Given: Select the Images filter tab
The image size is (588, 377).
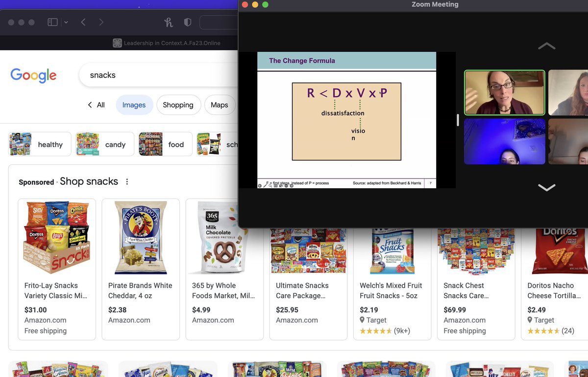Looking at the screenshot, I should (x=134, y=105).
